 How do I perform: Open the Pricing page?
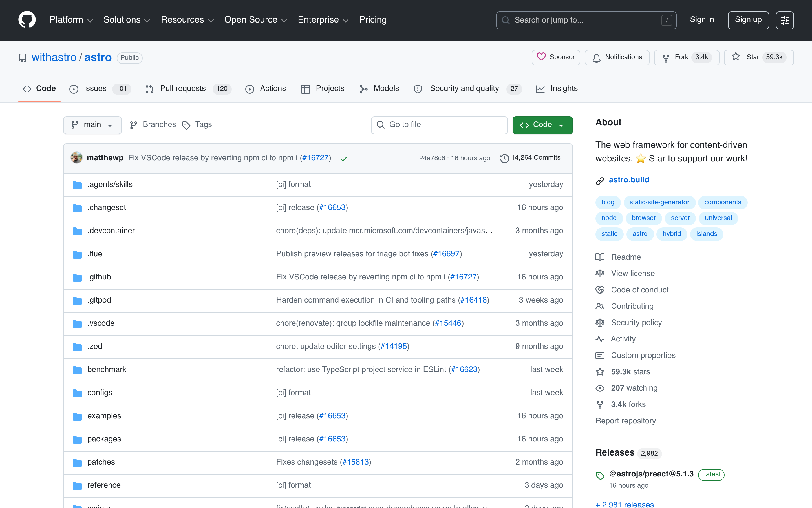pos(373,20)
